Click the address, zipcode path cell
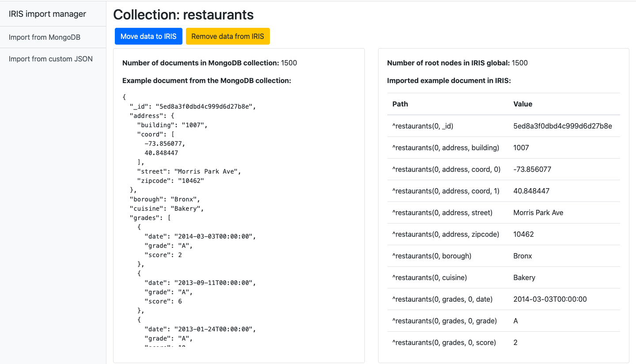 [x=446, y=234]
